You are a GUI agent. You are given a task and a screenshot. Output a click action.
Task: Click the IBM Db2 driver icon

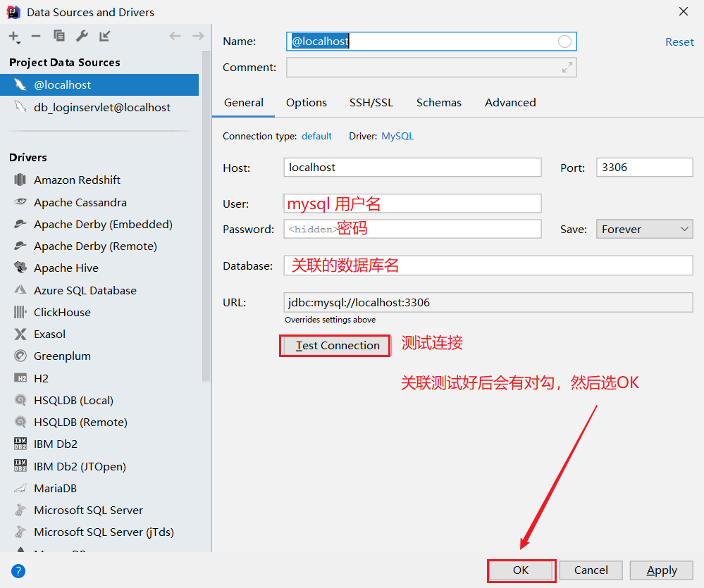pos(20,444)
